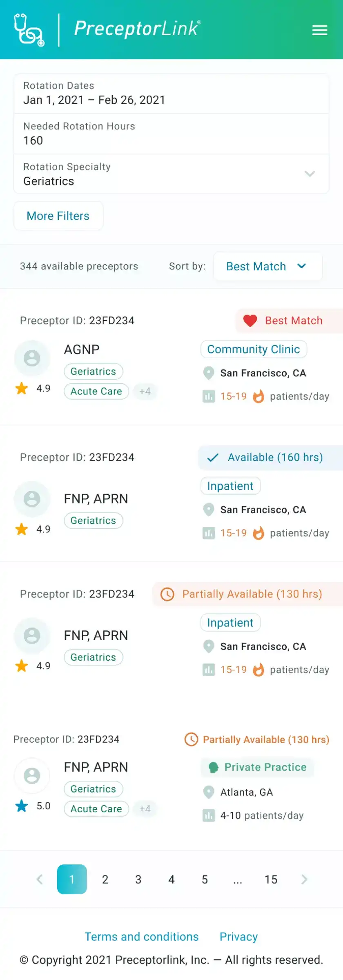Image resolution: width=343 pixels, height=980 pixels.
Task: Click location pin beside Atlanta, GA
Action: tap(209, 792)
